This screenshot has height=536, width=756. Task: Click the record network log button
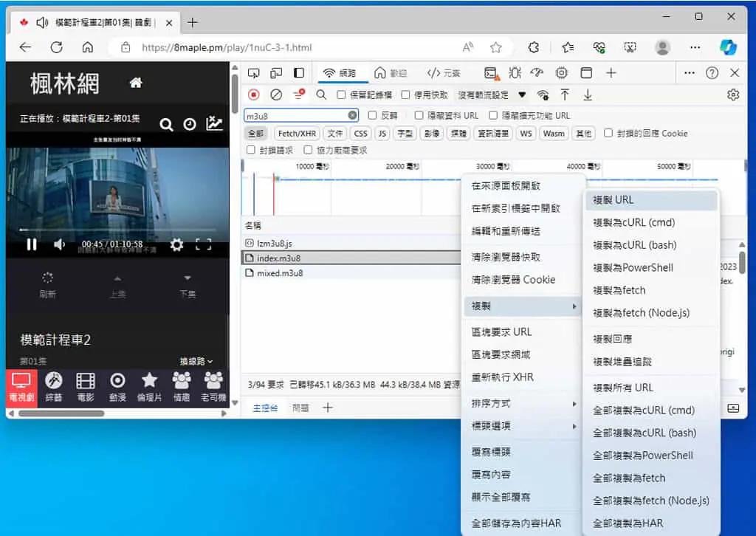(x=254, y=95)
